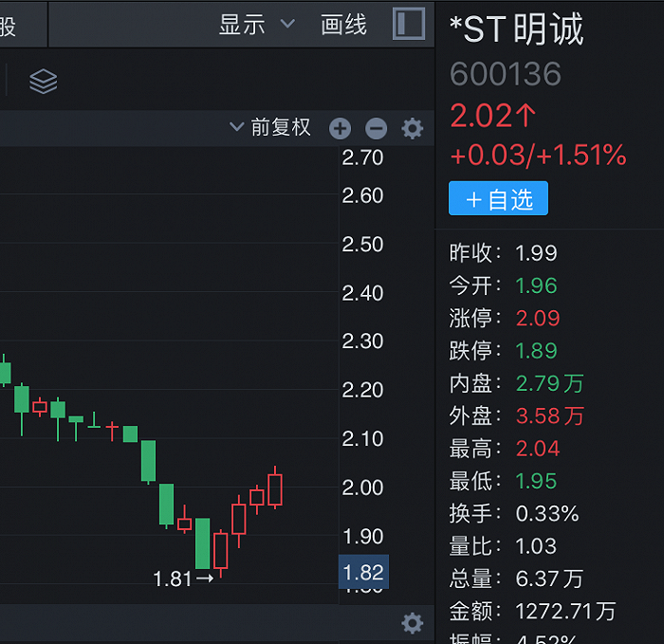The width and height of the screenshot is (664, 644).
Task: Click 外盘 value 3.58万
Action: tap(549, 416)
